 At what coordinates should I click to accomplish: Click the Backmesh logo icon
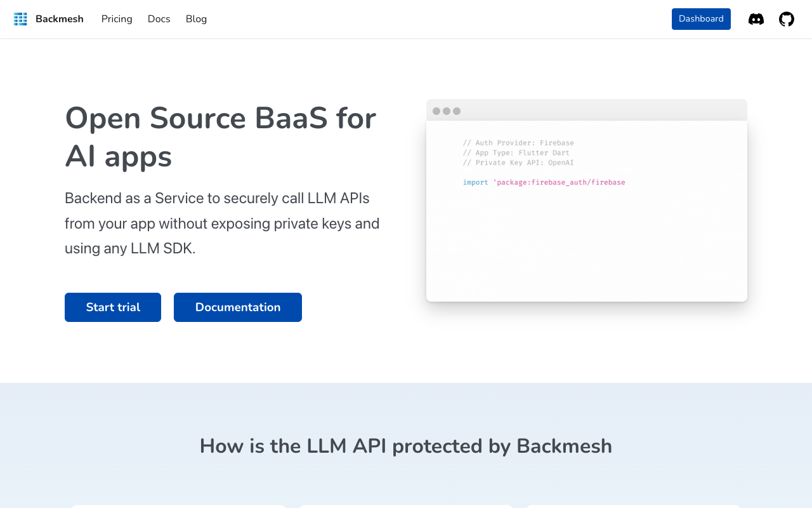point(20,19)
